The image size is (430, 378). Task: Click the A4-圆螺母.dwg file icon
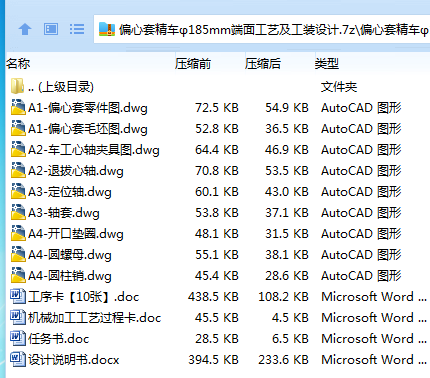[18, 254]
